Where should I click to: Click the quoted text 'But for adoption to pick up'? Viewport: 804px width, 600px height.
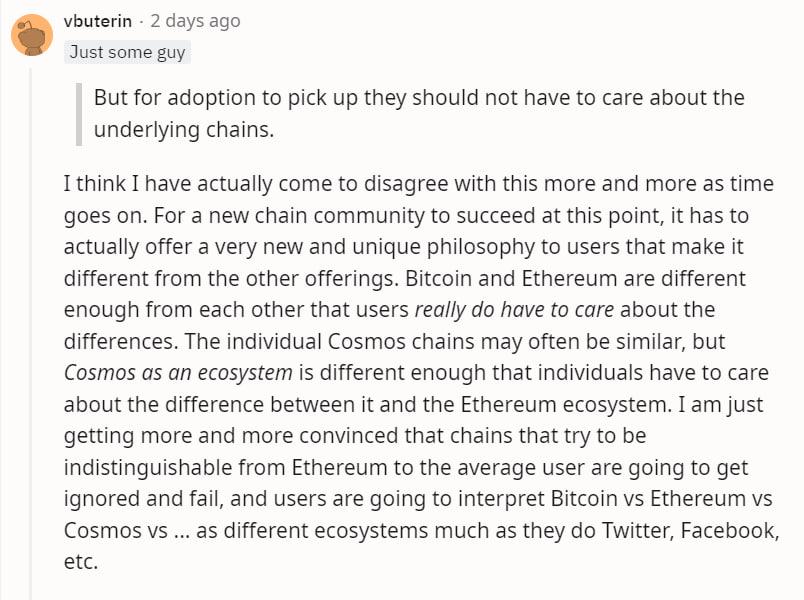(225, 97)
